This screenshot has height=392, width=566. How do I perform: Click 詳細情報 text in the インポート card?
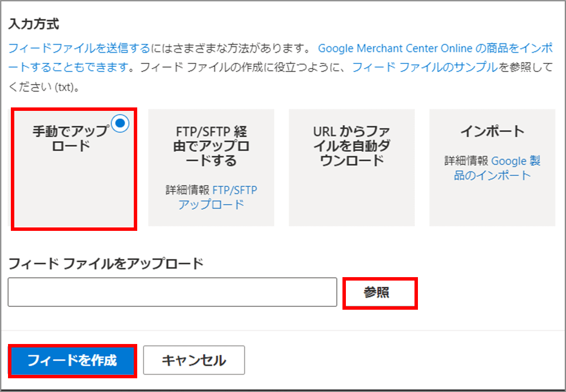[467, 161]
